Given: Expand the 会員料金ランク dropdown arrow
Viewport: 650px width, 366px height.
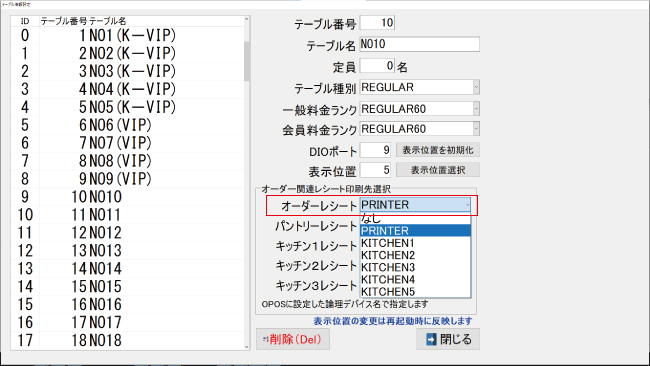Looking at the screenshot, I should pyautogui.click(x=476, y=129).
